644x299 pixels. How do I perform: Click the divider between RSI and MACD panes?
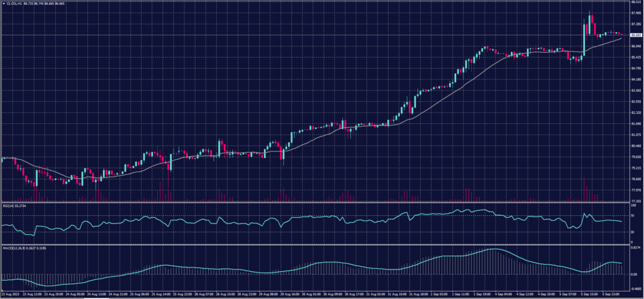coord(314,245)
